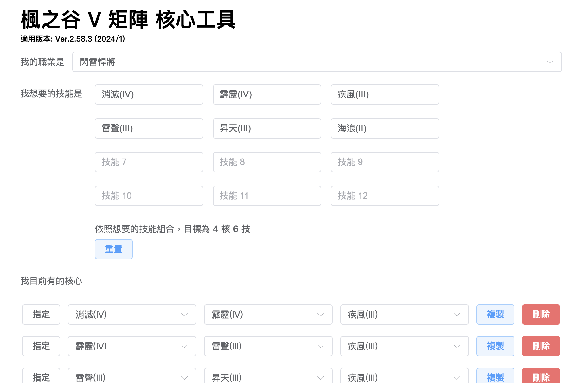
Task: Open the 疾風(III) dropdown in first core row
Action: click(x=405, y=315)
